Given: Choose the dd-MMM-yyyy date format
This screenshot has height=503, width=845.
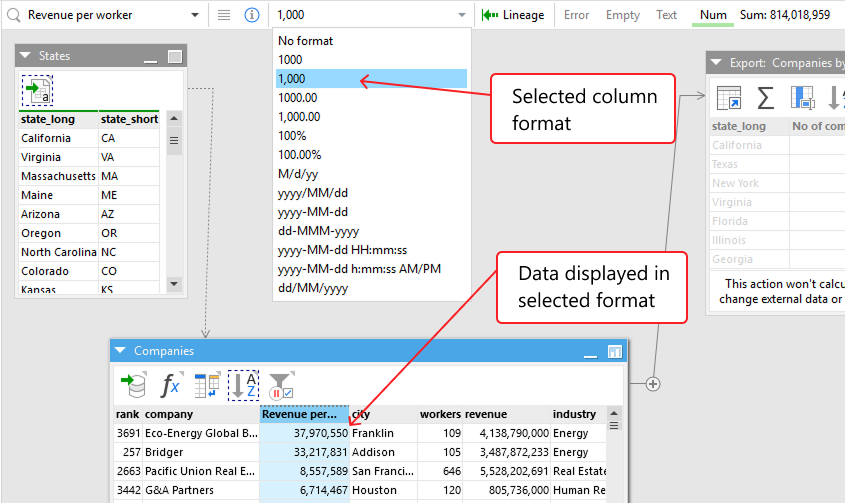Looking at the screenshot, I should pos(371,231).
